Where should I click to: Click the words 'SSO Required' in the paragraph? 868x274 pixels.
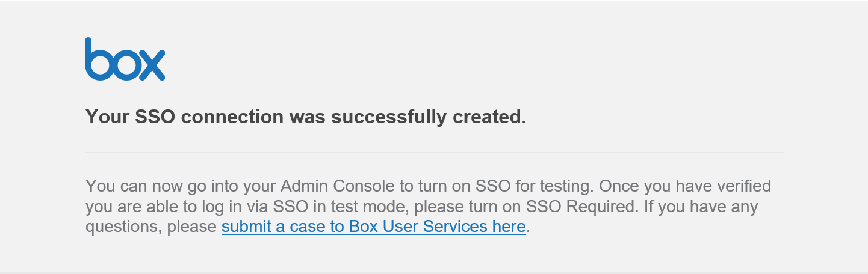coord(581,207)
